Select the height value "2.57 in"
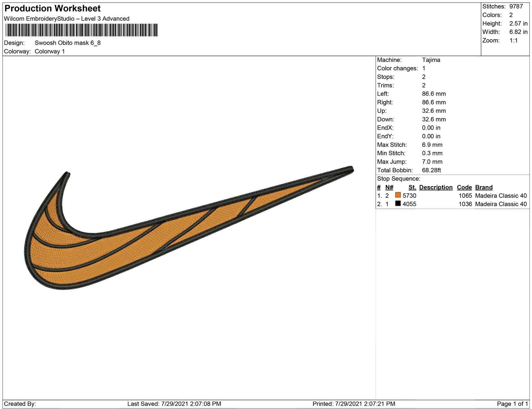 518,24
